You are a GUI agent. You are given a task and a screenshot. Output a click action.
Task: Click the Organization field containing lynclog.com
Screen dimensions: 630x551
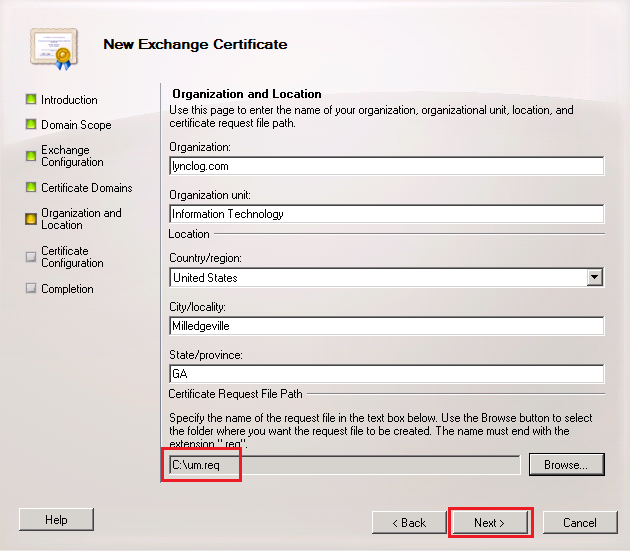tap(387, 166)
